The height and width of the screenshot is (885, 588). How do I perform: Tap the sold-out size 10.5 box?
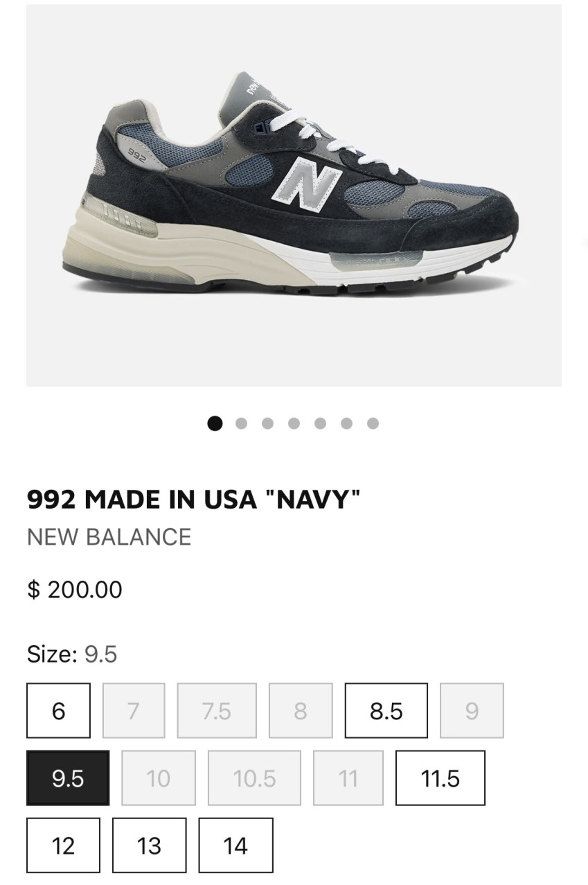tap(255, 778)
